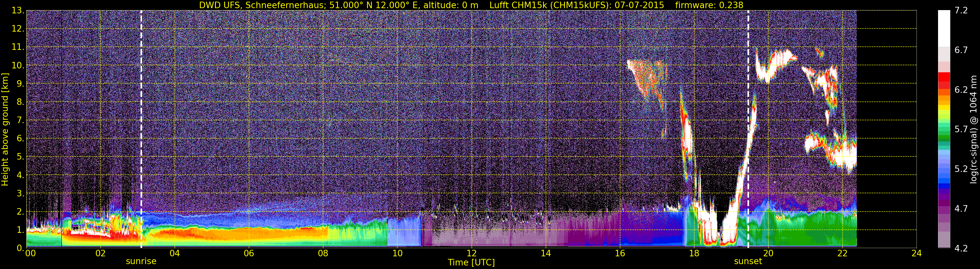Click the "sunrise" label below the axis

(141, 262)
